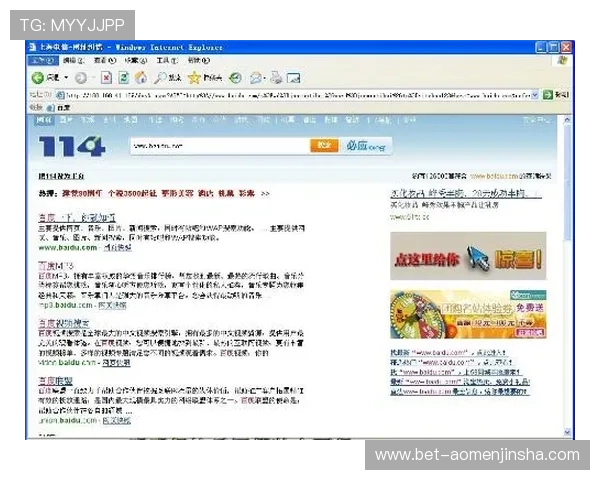Open the 百度MP3 result link
Viewport: 600px width, 480px height.
point(56,265)
